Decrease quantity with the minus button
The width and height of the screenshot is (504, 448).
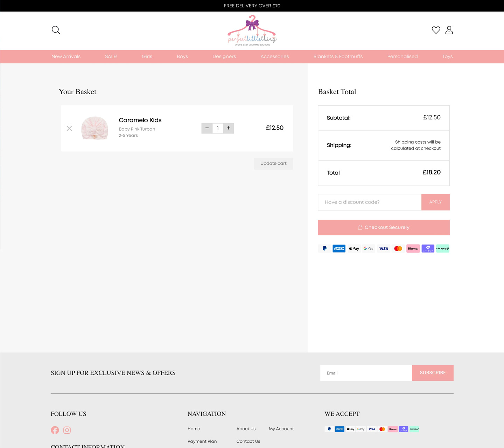[207, 128]
